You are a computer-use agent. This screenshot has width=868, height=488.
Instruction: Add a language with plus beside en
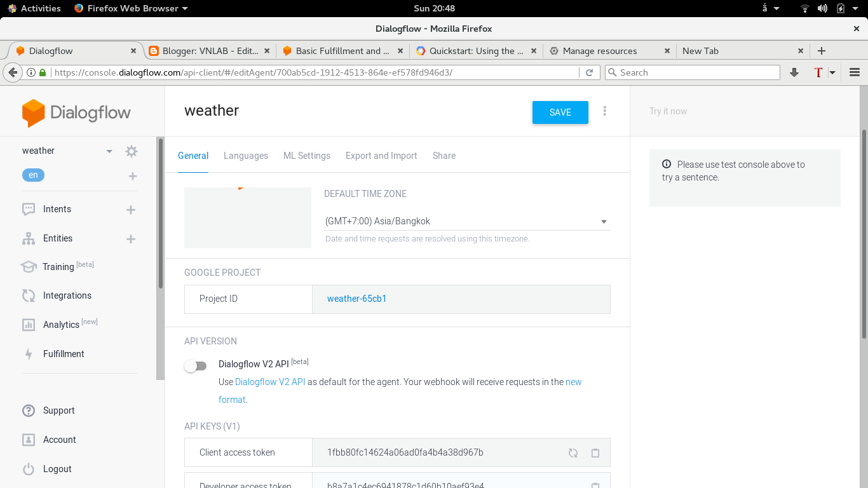(133, 176)
